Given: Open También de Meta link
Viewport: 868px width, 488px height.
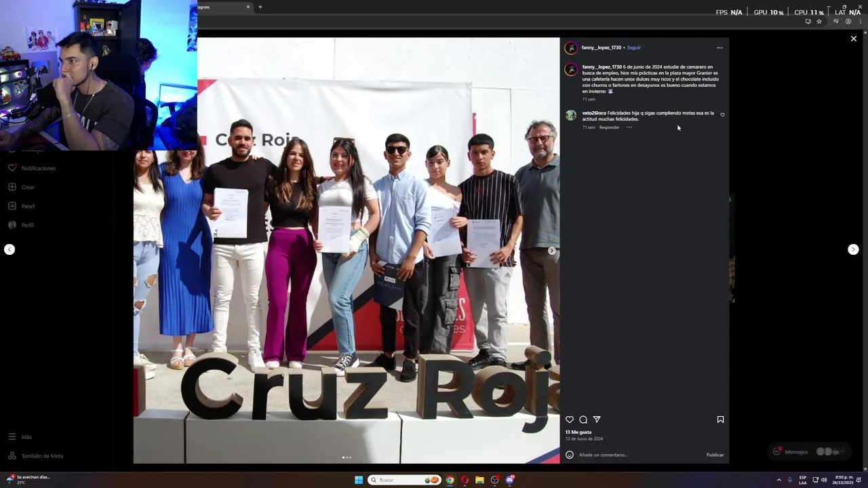Looking at the screenshot, I should click(x=35, y=456).
